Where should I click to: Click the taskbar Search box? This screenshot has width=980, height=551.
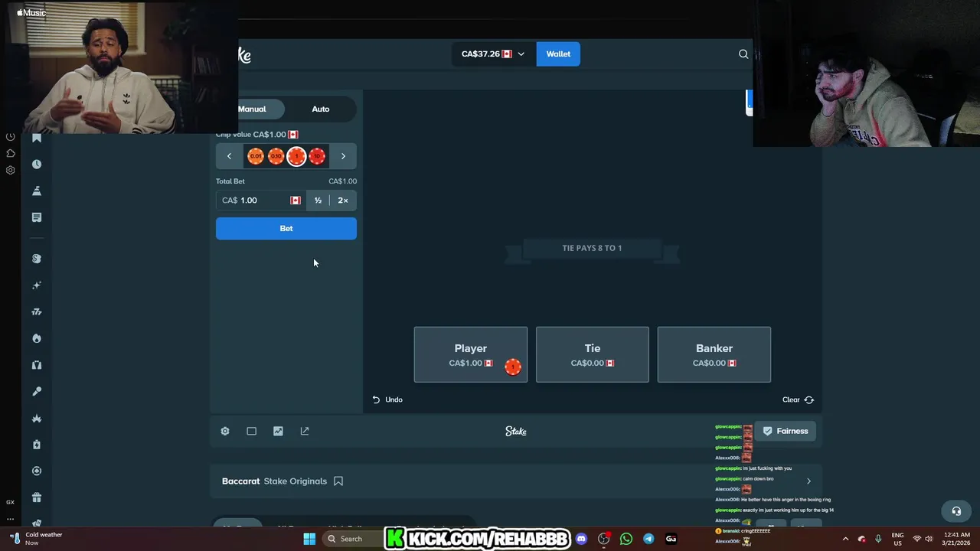[x=351, y=539]
